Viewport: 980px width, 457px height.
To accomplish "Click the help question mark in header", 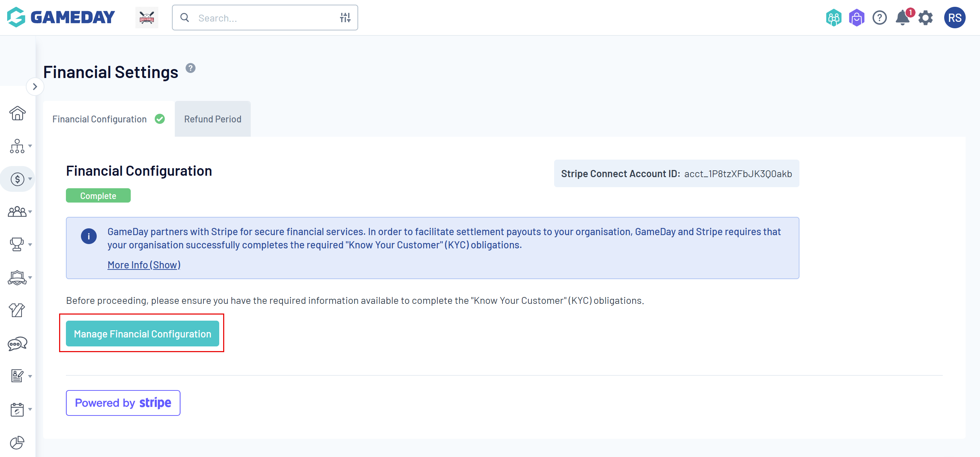I will tap(879, 18).
